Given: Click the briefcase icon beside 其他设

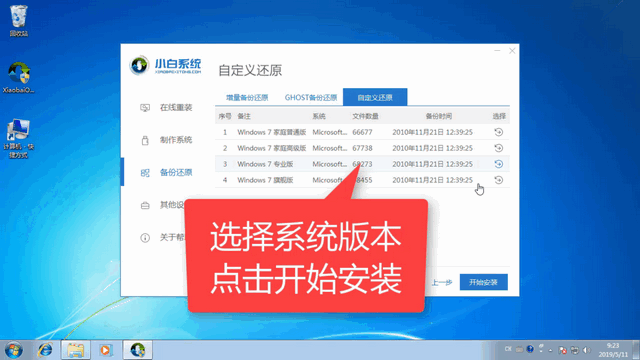Looking at the screenshot, I should (x=145, y=205).
